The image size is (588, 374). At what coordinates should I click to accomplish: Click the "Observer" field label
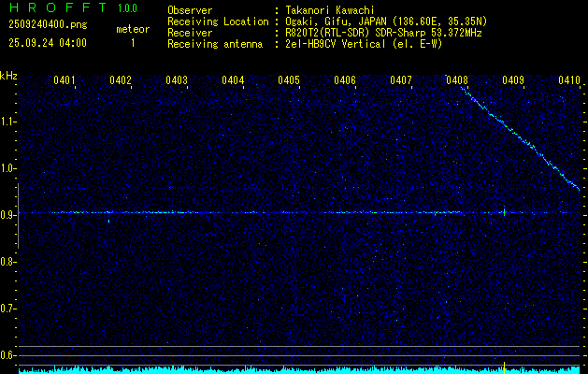[x=190, y=10]
